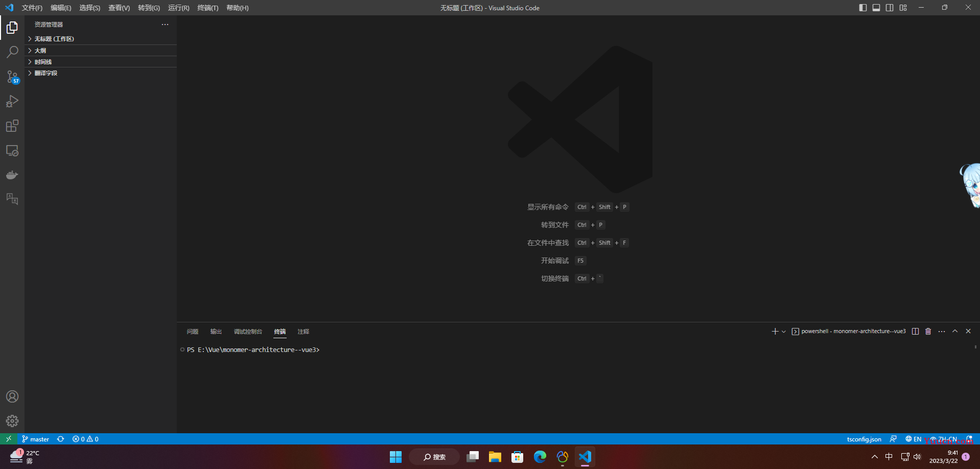
Task: Open the Remote Explorer view
Action: (x=12, y=151)
